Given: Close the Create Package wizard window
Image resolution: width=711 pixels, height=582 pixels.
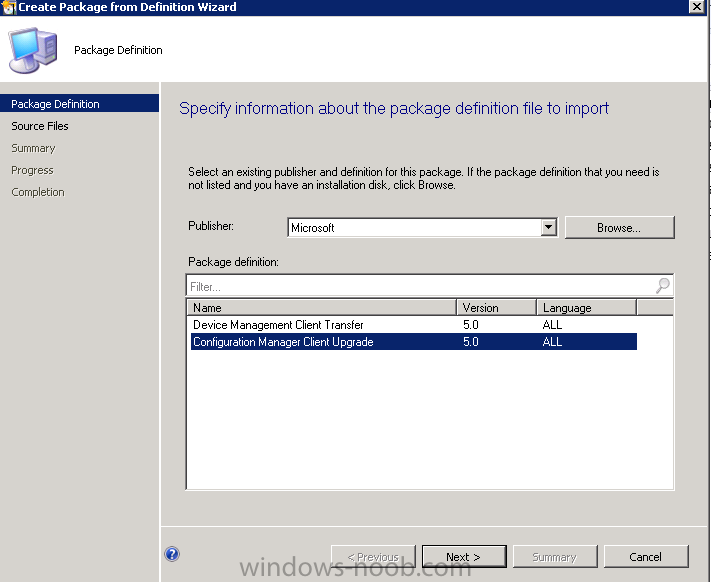Looking at the screenshot, I should coord(696,7).
